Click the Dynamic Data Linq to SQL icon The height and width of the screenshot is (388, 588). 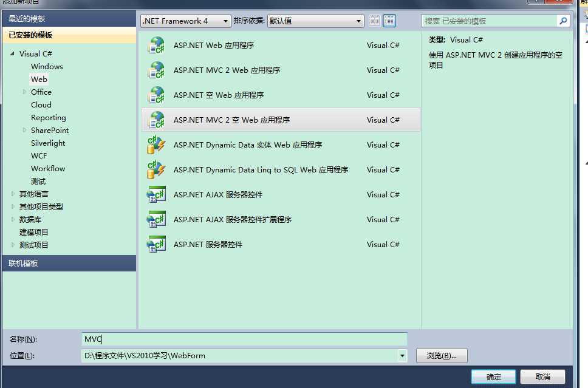pyautogui.click(x=156, y=170)
